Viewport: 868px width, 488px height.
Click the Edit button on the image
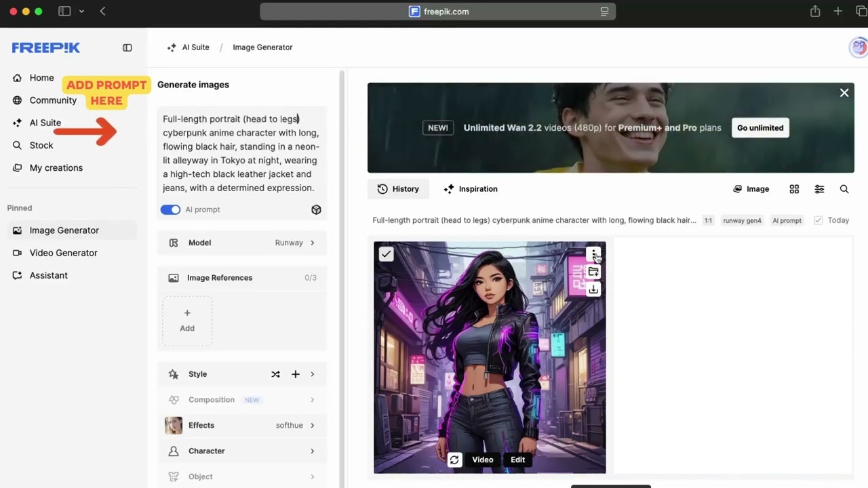click(x=517, y=460)
